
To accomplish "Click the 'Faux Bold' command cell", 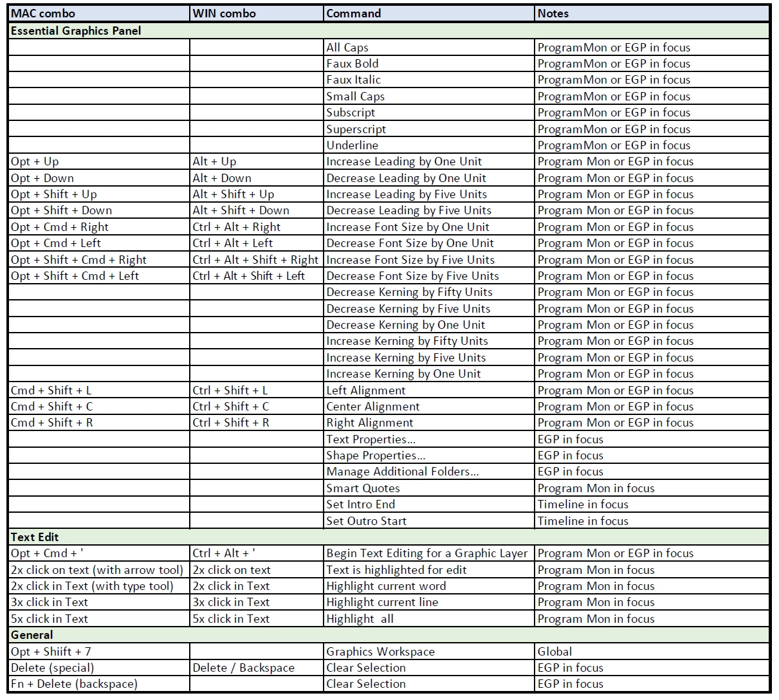I will click(x=429, y=63).
